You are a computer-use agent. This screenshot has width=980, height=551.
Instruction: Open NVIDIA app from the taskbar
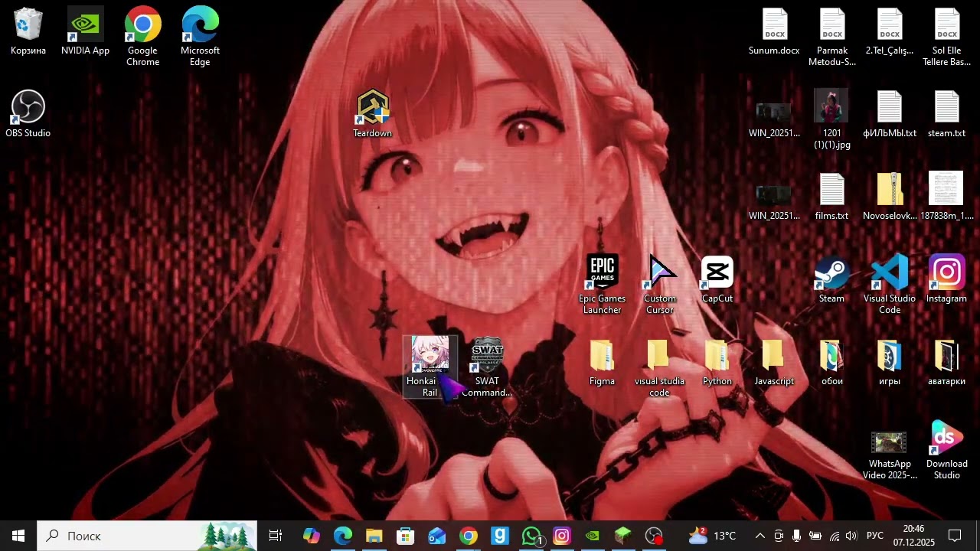click(x=593, y=536)
